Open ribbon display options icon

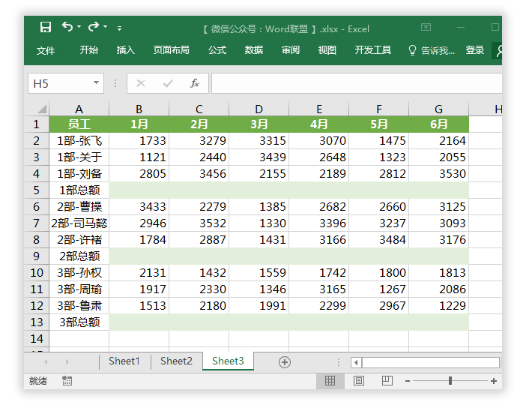(426, 28)
